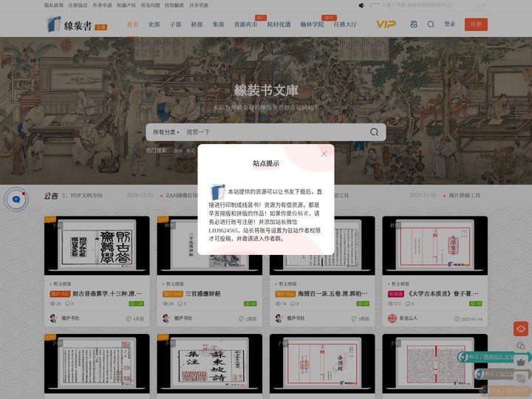Open the 知識产权 link
Image resolution: width=532 pixels, height=399 pixels.
(x=126, y=5)
